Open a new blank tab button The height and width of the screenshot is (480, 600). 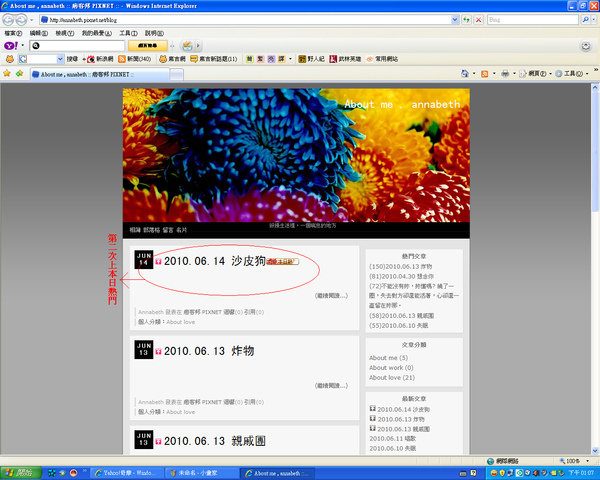176,75
